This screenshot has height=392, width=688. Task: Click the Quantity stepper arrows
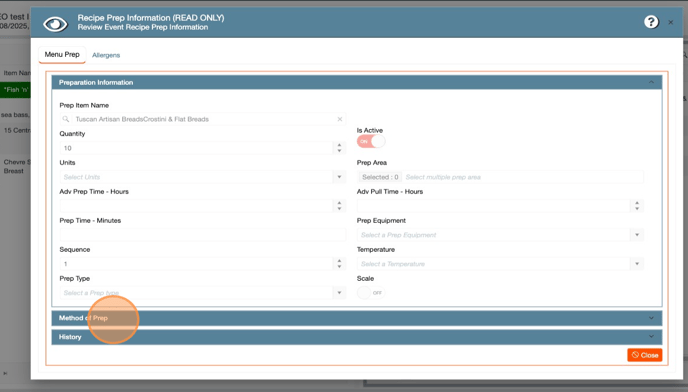(339, 148)
